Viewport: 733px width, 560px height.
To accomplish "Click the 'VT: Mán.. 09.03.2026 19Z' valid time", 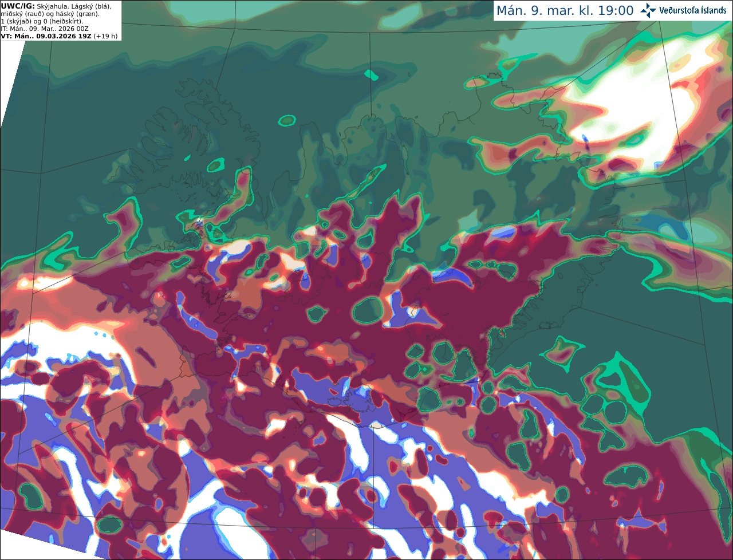I will tap(46, 36).
